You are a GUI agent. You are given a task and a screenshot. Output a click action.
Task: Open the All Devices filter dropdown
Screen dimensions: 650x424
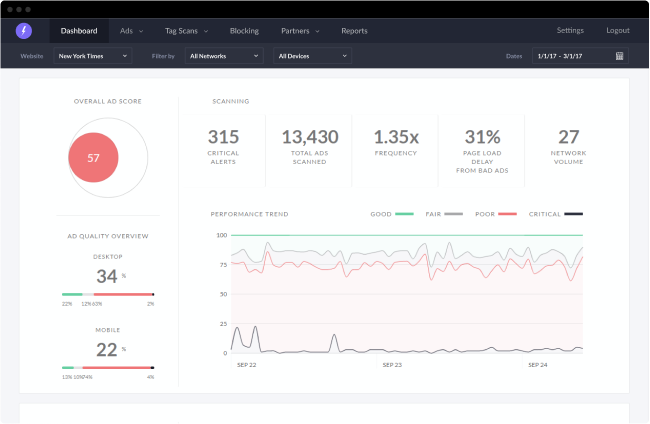click(x=313, y=56)
